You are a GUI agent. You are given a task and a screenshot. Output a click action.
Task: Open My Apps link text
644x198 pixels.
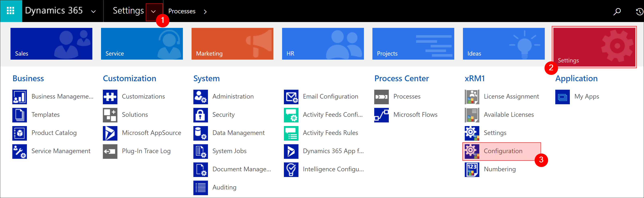587,97
